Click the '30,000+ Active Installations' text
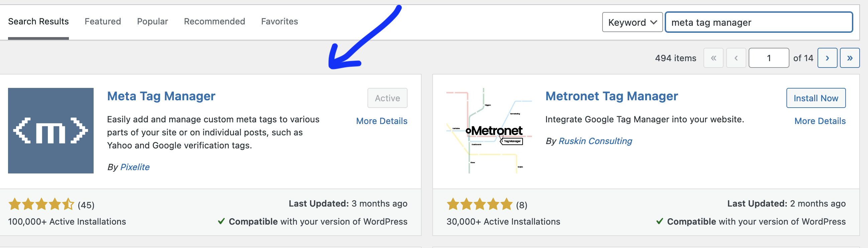 click(x=504, y=222)
